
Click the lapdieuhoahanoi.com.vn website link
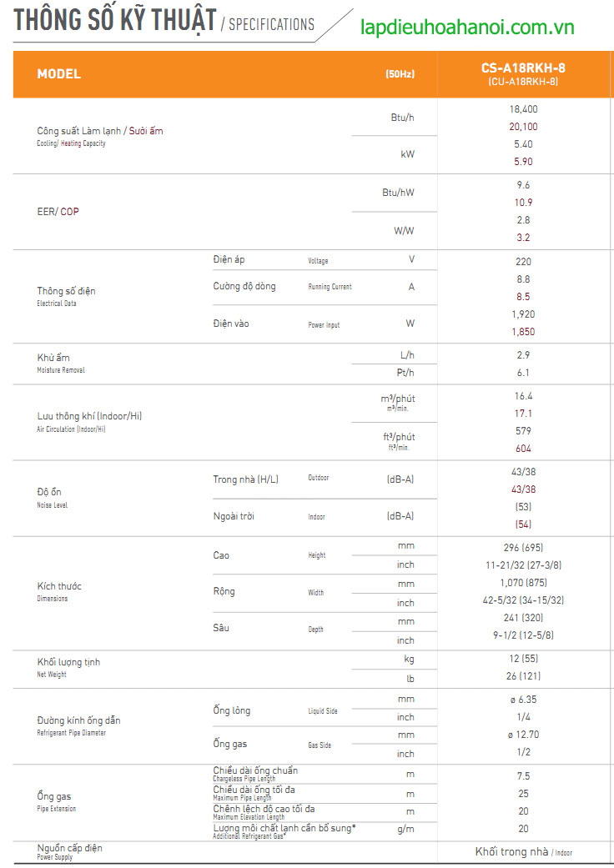pos(467,28)
